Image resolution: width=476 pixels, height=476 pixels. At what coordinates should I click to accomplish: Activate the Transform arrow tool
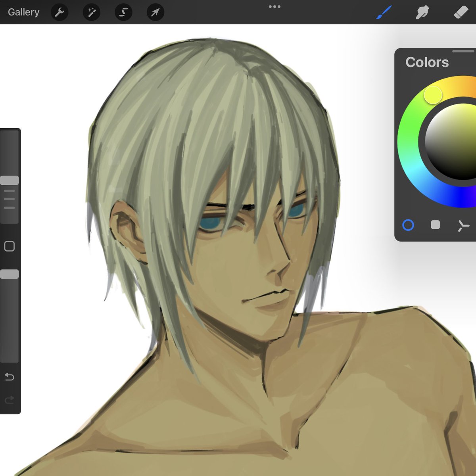tap(155, 12)
